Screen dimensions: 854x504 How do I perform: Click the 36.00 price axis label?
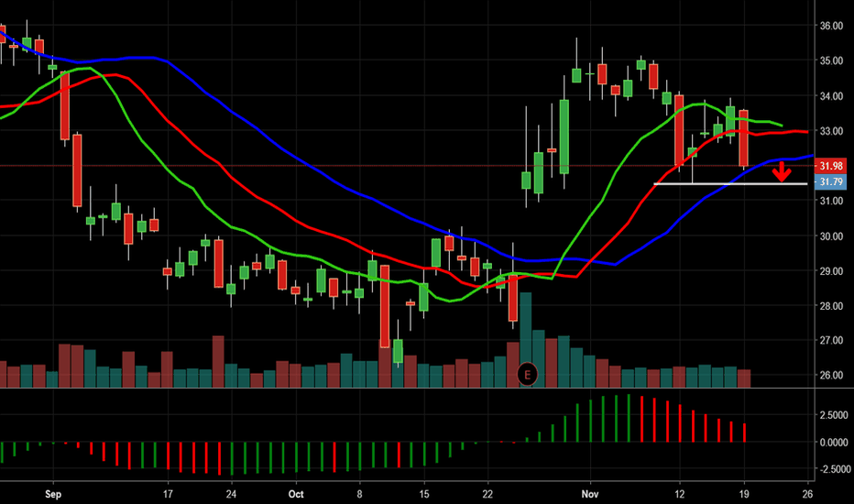point(832,26)
